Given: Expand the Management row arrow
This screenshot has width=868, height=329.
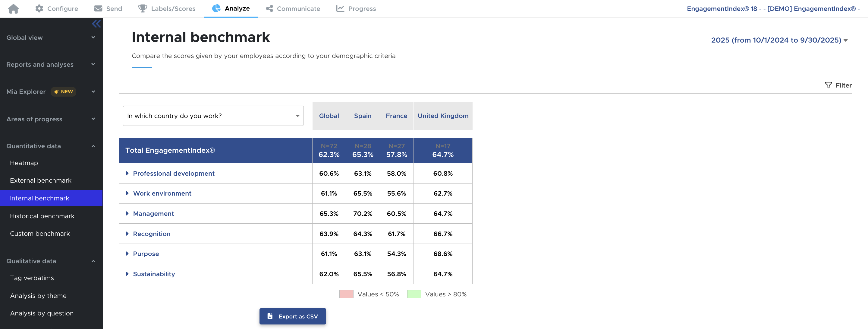Looking at the screenshot, I should coord(127,214).
